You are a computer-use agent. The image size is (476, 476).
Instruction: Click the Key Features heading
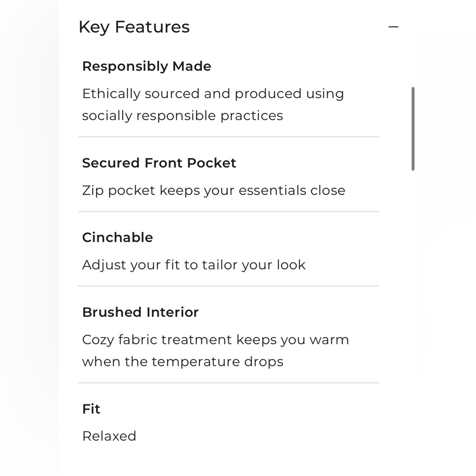pos(134,27)
